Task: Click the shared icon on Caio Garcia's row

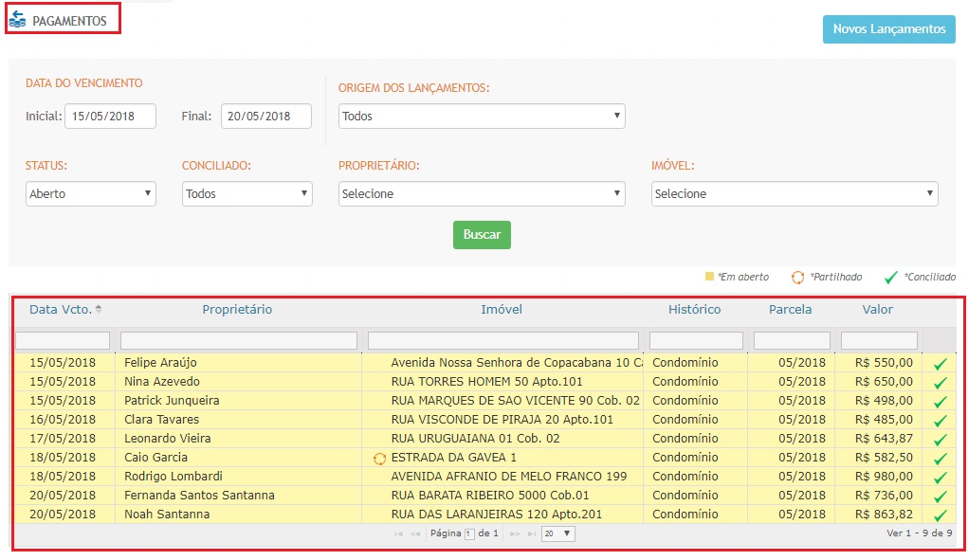Action: [x=380, y=458]
